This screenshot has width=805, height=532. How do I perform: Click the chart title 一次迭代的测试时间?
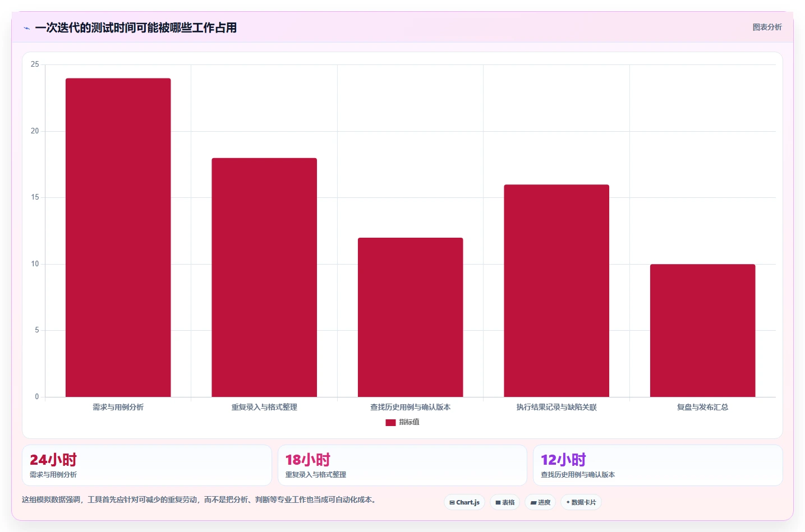pos(136,27)
